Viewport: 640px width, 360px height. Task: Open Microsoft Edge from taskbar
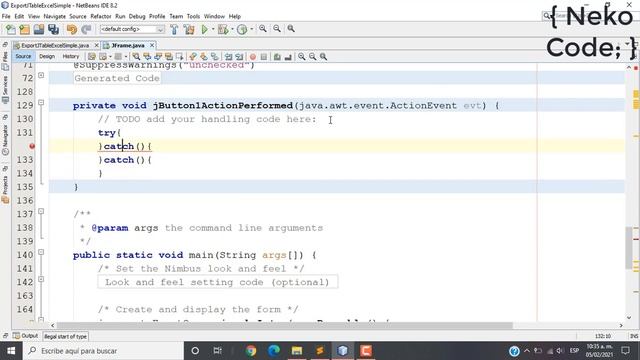[x=274, y=351]
